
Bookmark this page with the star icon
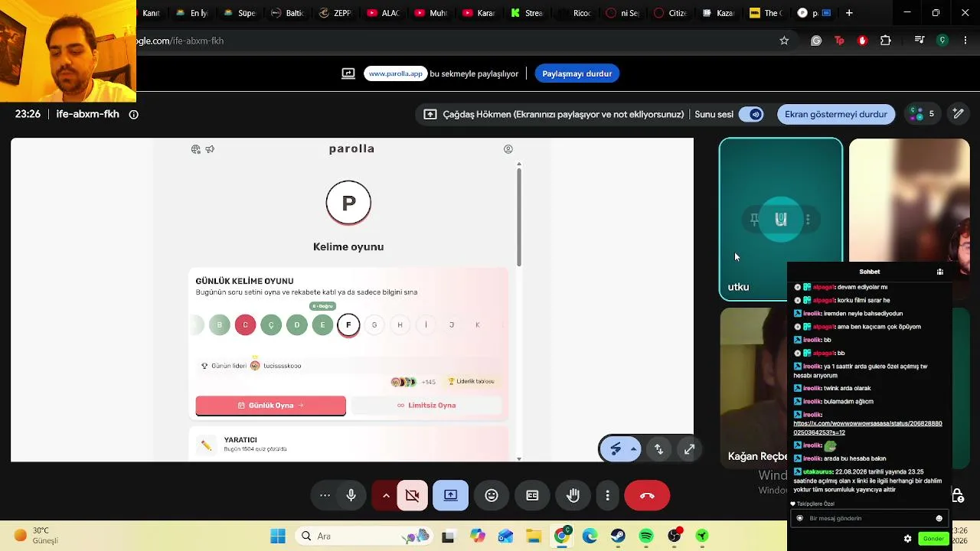pos(784,41)
